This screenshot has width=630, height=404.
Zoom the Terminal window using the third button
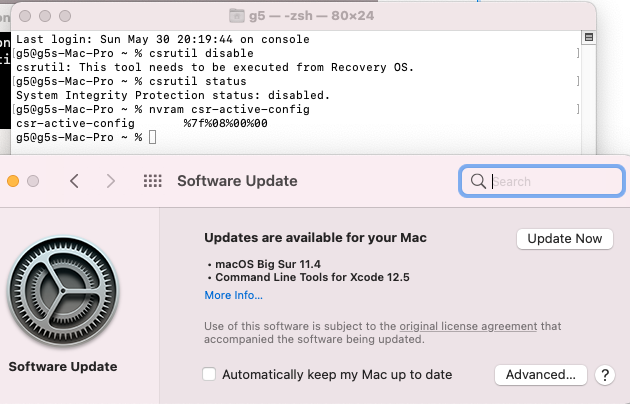click(65, 16)
